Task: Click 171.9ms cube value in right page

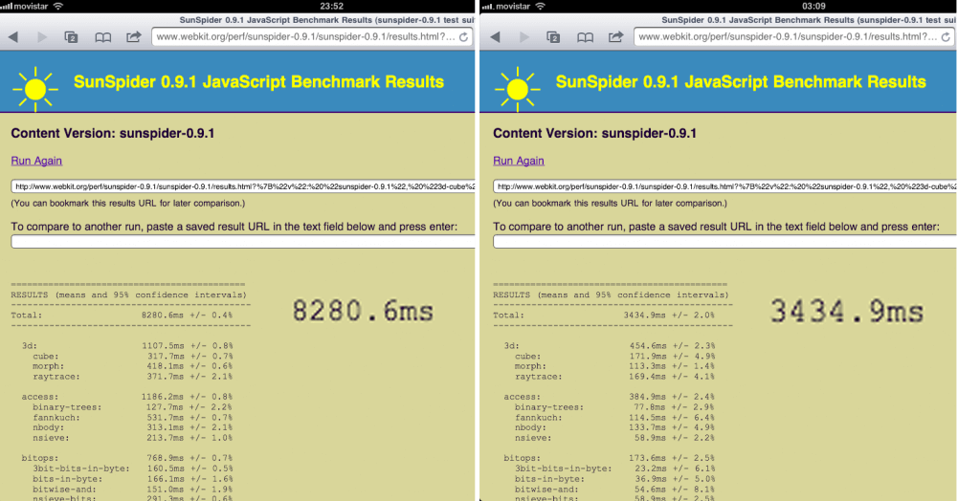Action: [648, 356]
